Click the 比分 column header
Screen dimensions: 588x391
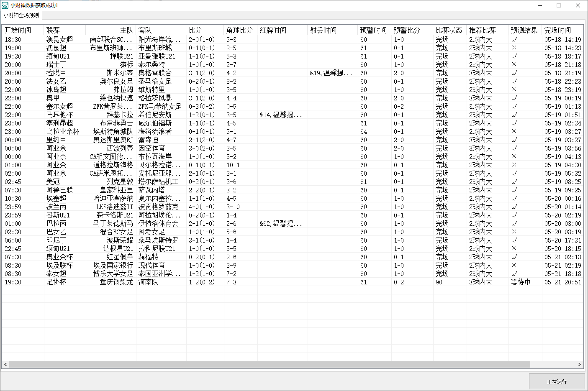(205, 30)
